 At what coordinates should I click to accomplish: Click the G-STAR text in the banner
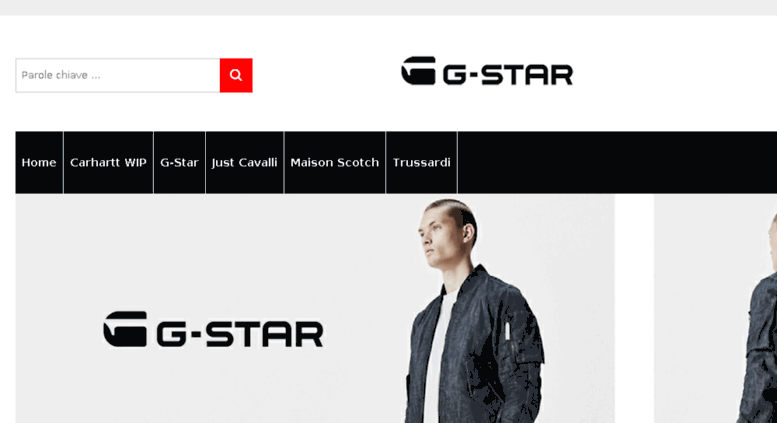tap(240, 334)
